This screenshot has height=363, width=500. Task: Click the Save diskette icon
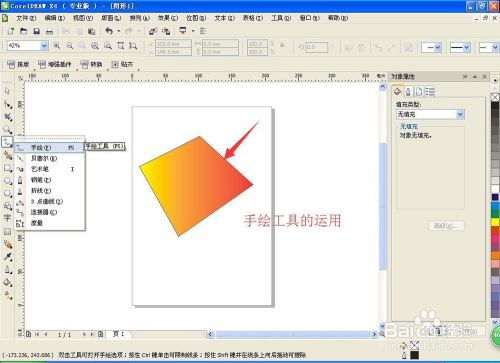coord(36,31)
